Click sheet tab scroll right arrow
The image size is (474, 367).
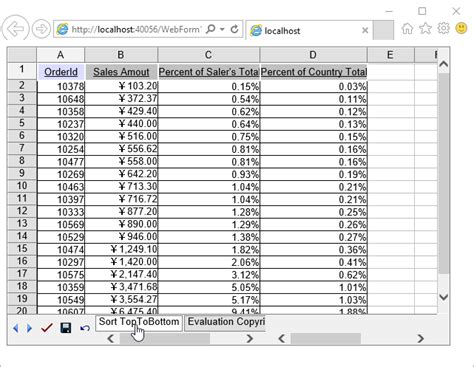(x=249, y=339)
